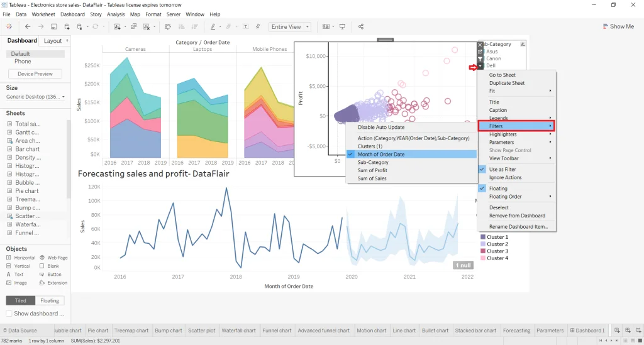Click the Image object in Objects

pos(16,283)
